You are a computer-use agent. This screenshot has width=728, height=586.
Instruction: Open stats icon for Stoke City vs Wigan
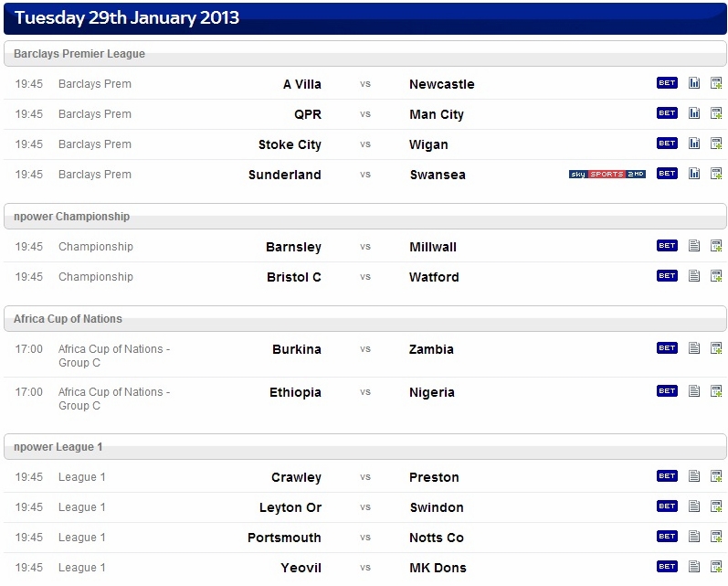[x=694, y=144]
